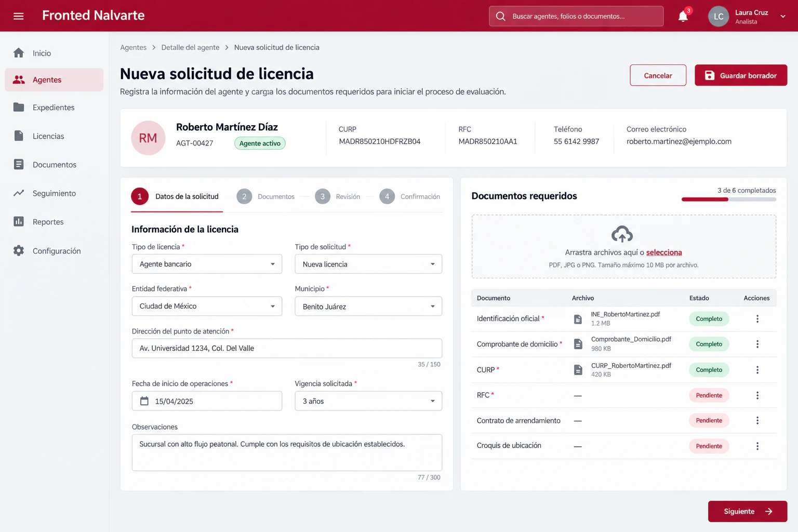Switch to the Revisión step tab
Screen dimensions: 798x532
click(x=338, y=196)
